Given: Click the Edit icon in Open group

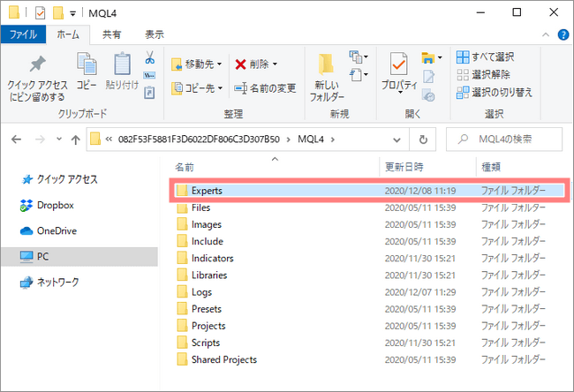Looking at the screenshot, I should coord(428,77).
